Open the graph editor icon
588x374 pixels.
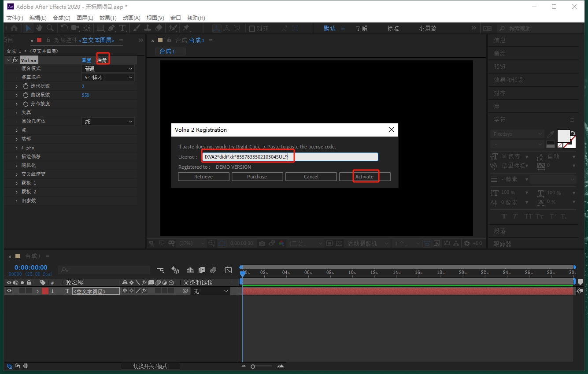tap(228, 270)
